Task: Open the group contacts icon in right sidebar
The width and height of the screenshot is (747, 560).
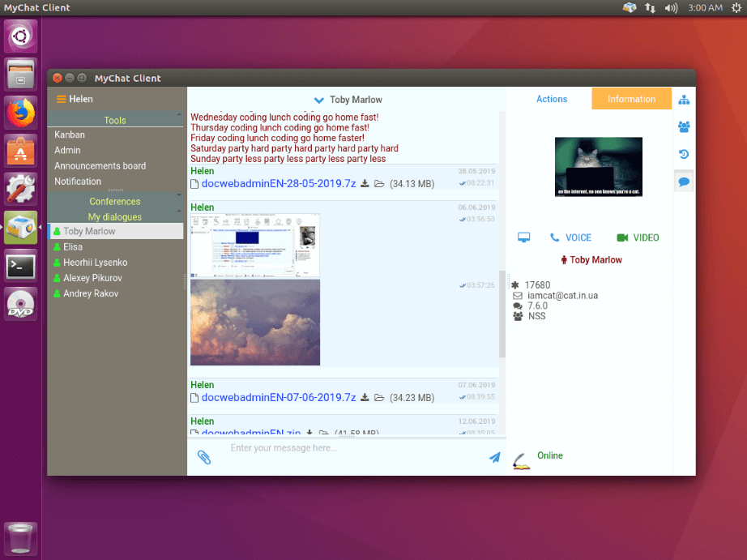Action: [x=683, y=126]
